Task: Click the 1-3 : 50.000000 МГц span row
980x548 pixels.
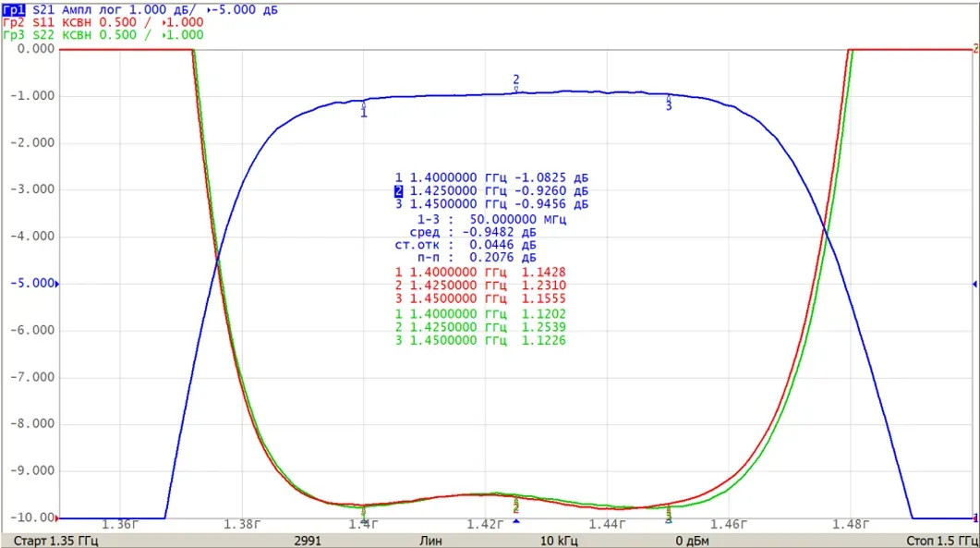Action: click(x=492, y=220)
